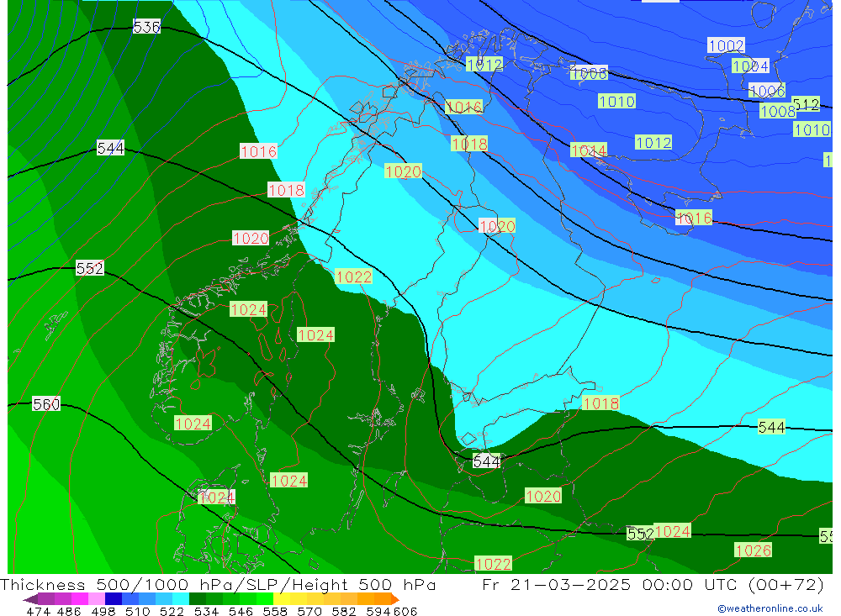
Task: Click the 560 height contour label
Action: pyautogui.click(x=46, y=403)
